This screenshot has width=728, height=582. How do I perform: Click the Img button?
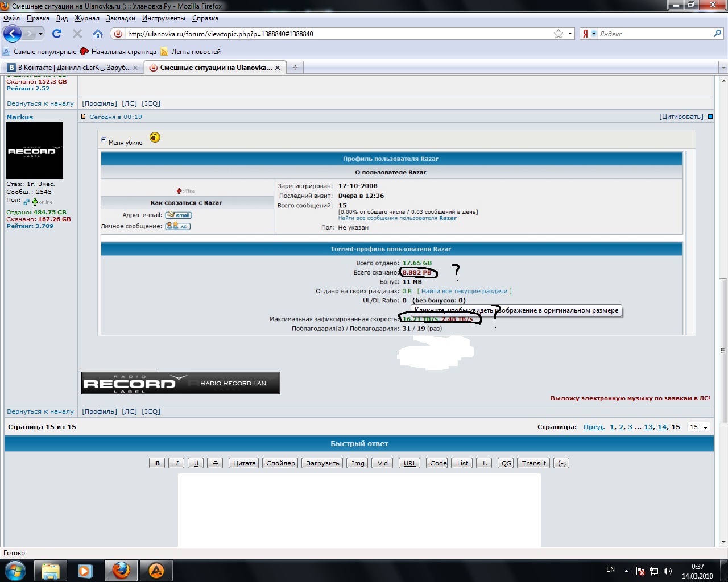358,463
